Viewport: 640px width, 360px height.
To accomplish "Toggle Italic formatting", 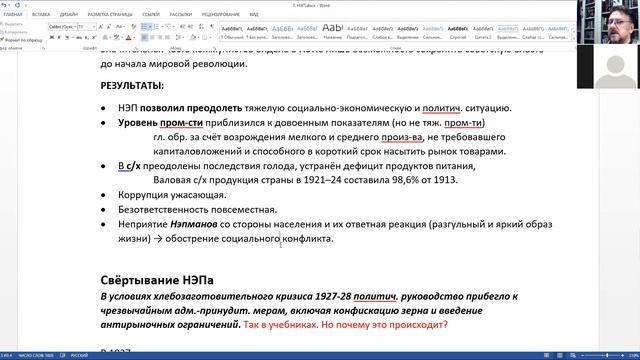I will coord(59,37).
